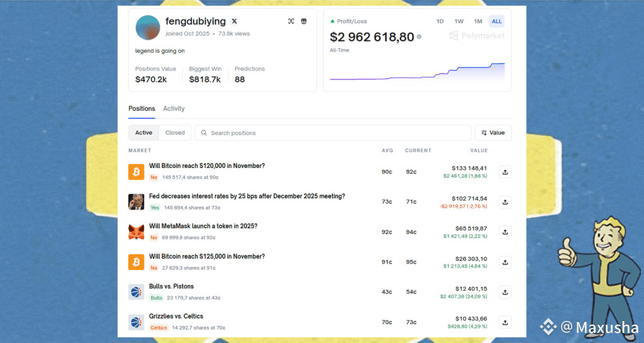Switch to the Positions tab
This screenshot has width=644, height=343.
tap(142, 108)
